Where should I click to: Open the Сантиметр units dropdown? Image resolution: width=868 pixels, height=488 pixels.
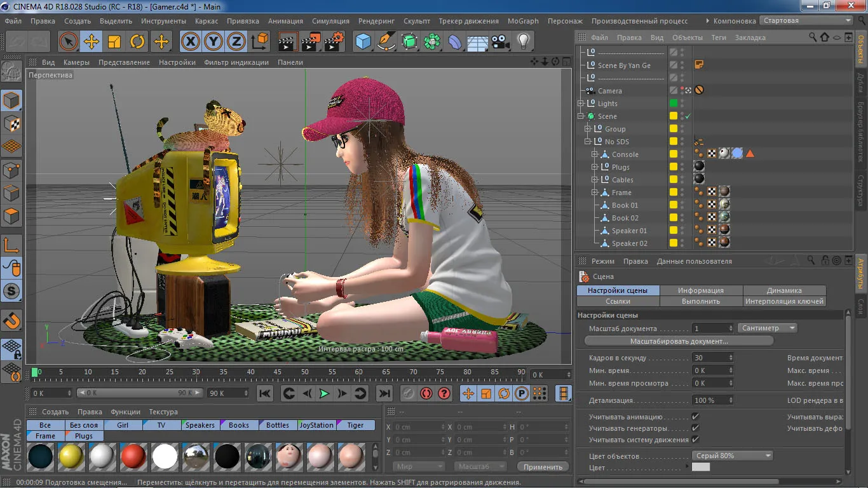click(768, 329)
